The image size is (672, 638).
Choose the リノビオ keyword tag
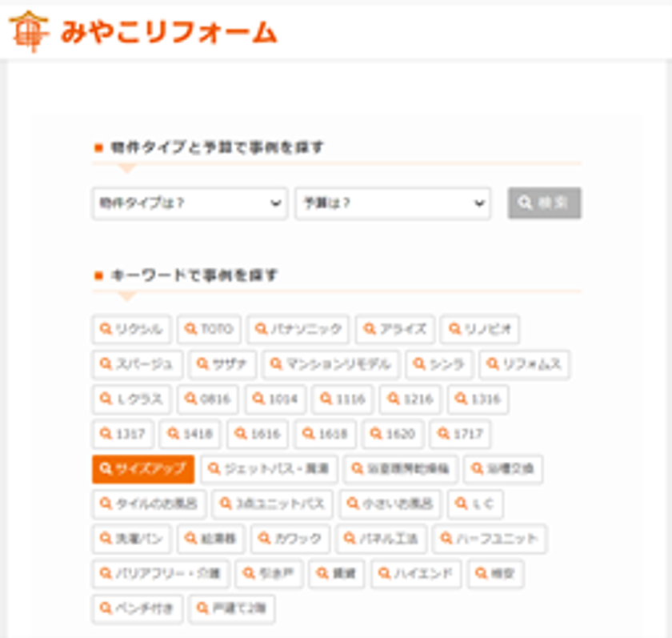[x=480, y=329]
